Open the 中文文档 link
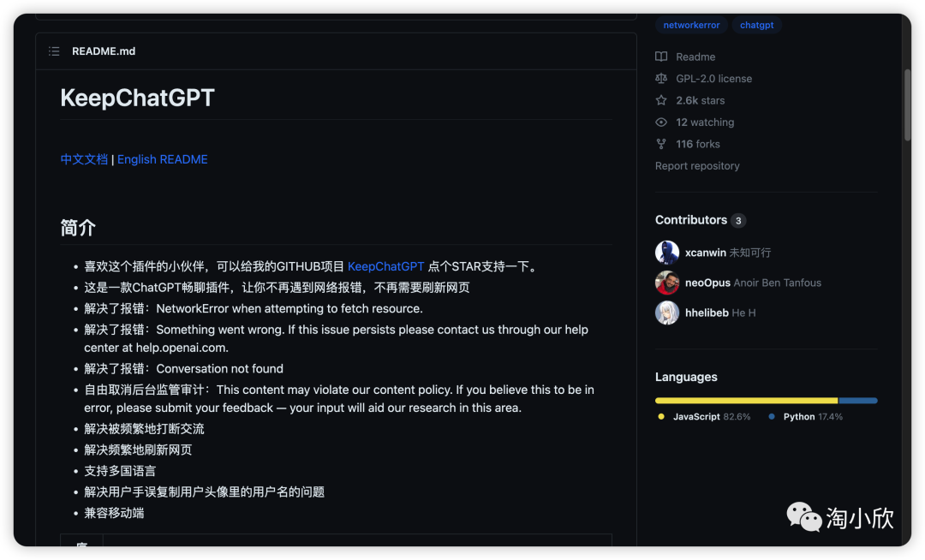This screenshot has width=925, height=560. [x=84, y=159]
